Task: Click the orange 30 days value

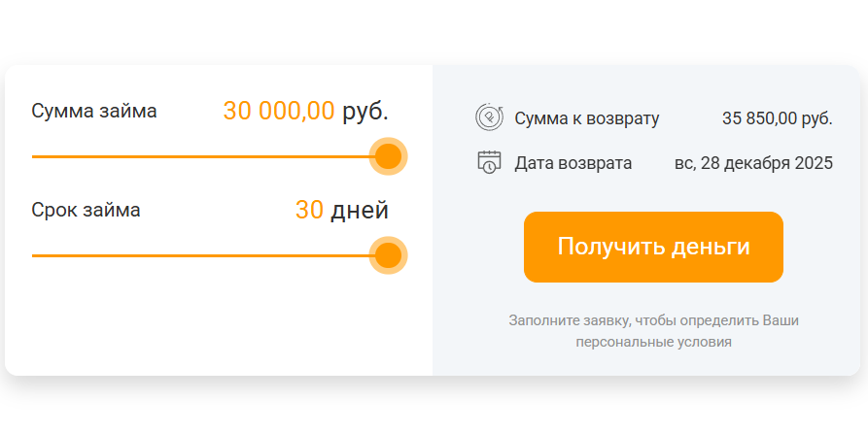Action: 309,210
